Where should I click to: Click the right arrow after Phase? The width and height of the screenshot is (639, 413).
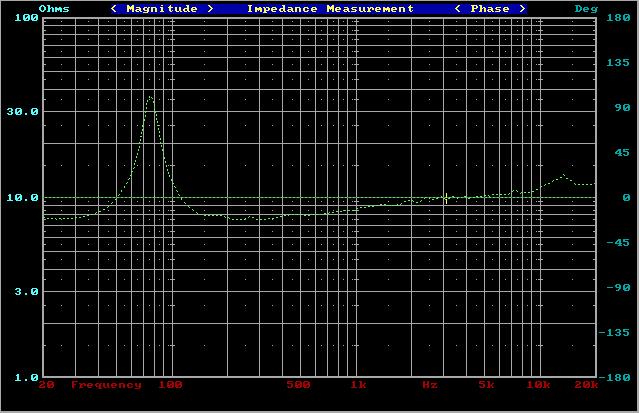[522, 9]
